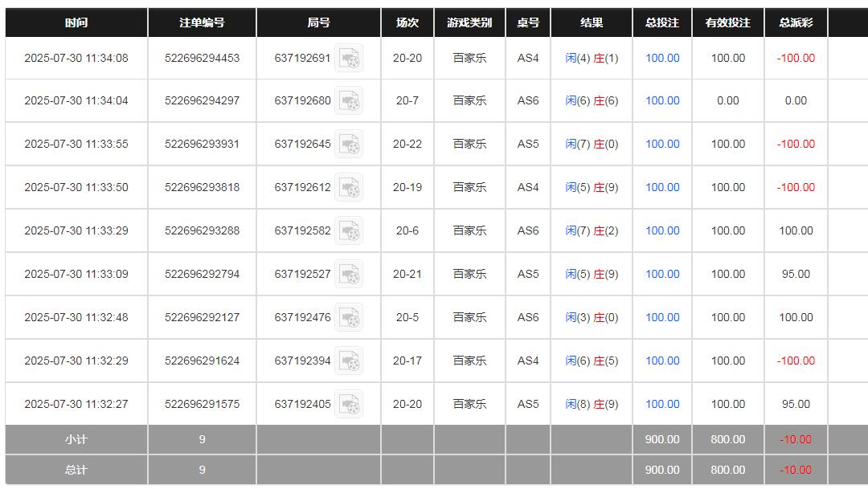This screenshot has height=489, width=868.
Task: Launch replay icon for round 637192476
Action: point(349,318)
